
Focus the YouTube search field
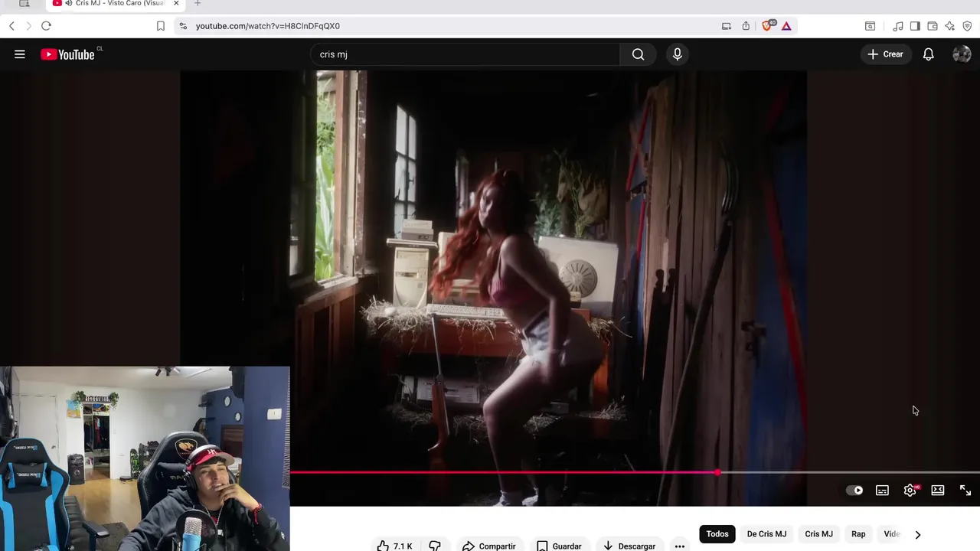[x=465, y=54]
